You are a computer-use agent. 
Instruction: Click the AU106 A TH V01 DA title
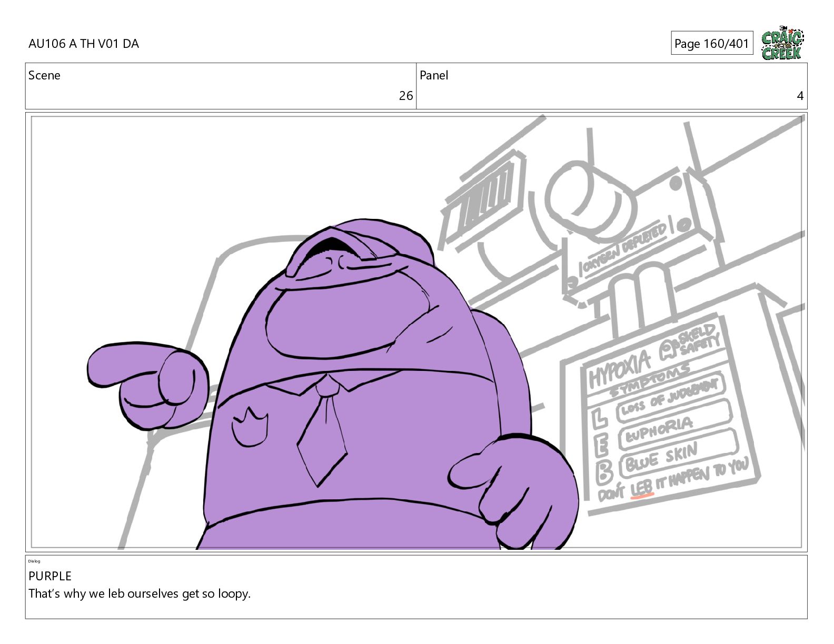84,44
